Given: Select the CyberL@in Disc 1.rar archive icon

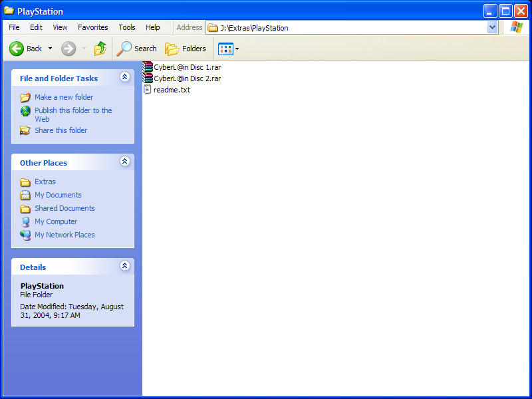Looking at the screenshot, I should (x=148, y=67).
